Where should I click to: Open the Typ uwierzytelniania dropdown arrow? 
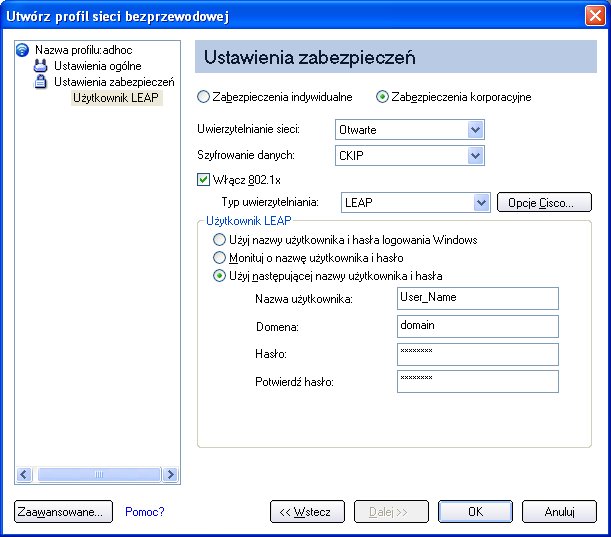482,203
